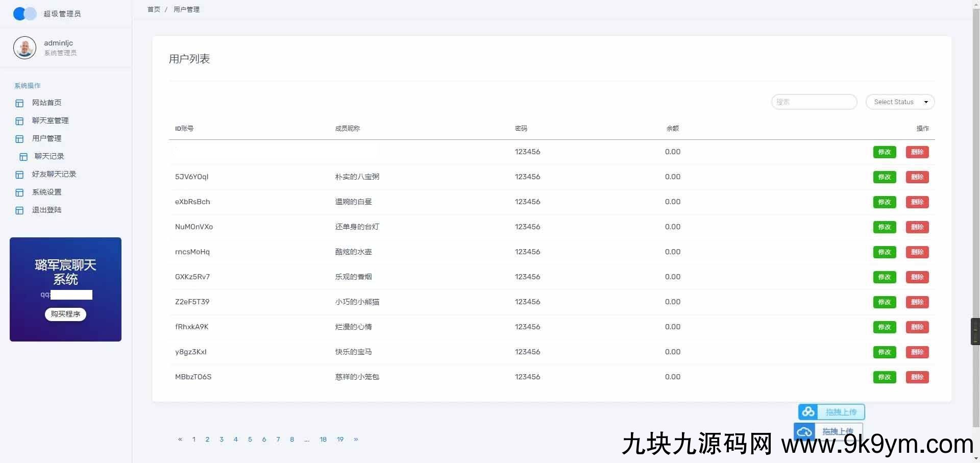
Task: Click the icon beside 用户管理 menu
Action: 19,139
